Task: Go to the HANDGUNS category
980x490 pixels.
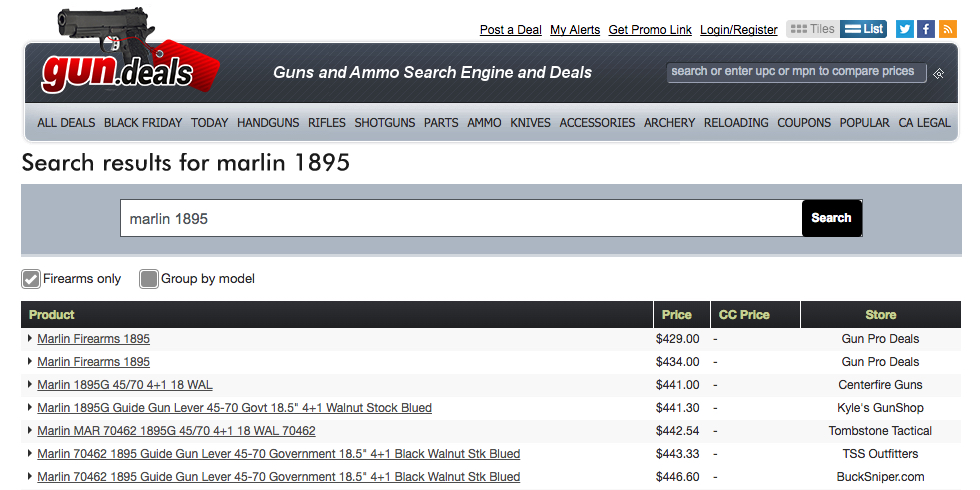Action: (268, 122)
